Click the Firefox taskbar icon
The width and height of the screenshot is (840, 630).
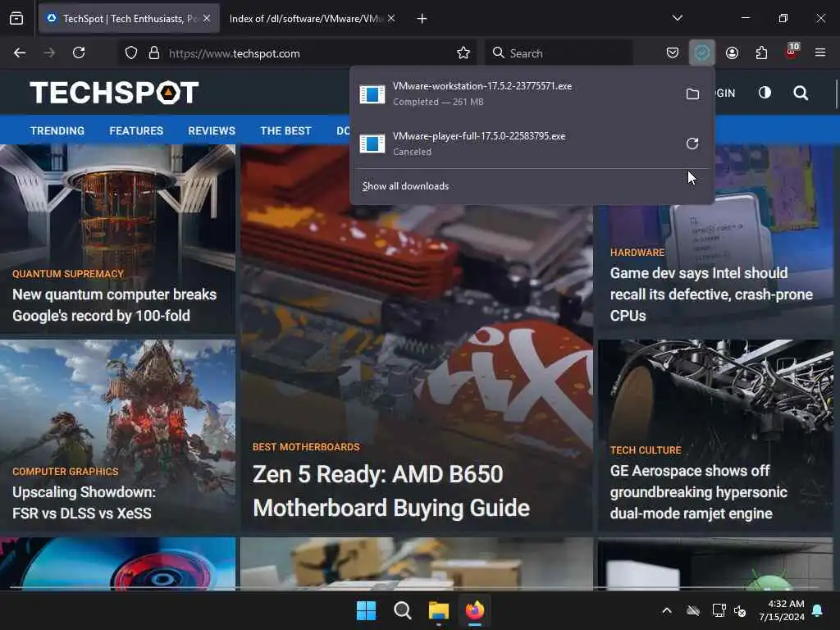point(475,610)
